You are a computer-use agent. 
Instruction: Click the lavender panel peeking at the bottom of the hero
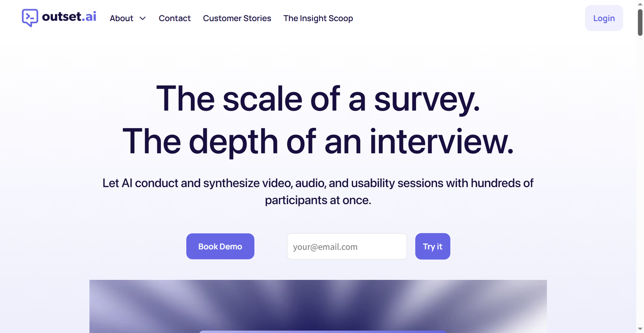[x=323, y=331]
